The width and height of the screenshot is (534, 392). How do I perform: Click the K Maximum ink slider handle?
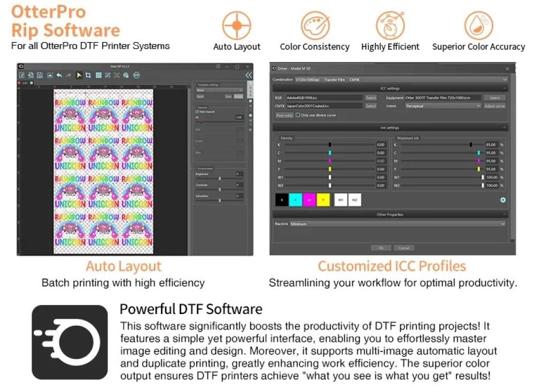pyautogui.click(x=470, y=145)
